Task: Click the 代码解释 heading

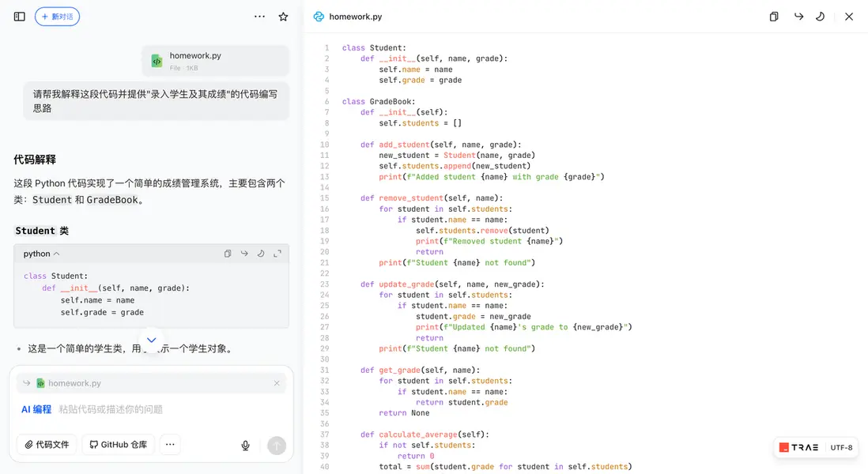Action: tap(34, 160)
